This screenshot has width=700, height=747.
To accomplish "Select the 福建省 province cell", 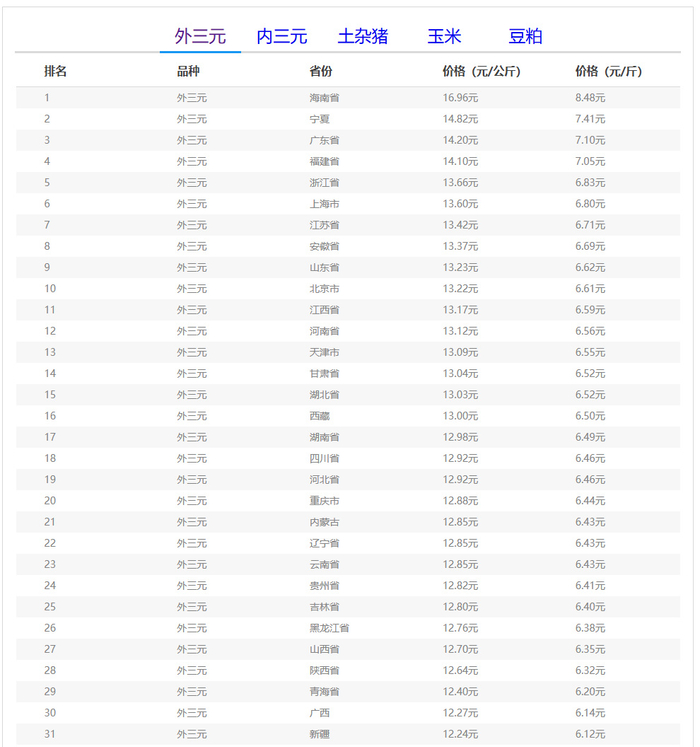I will tap(325, 162).
